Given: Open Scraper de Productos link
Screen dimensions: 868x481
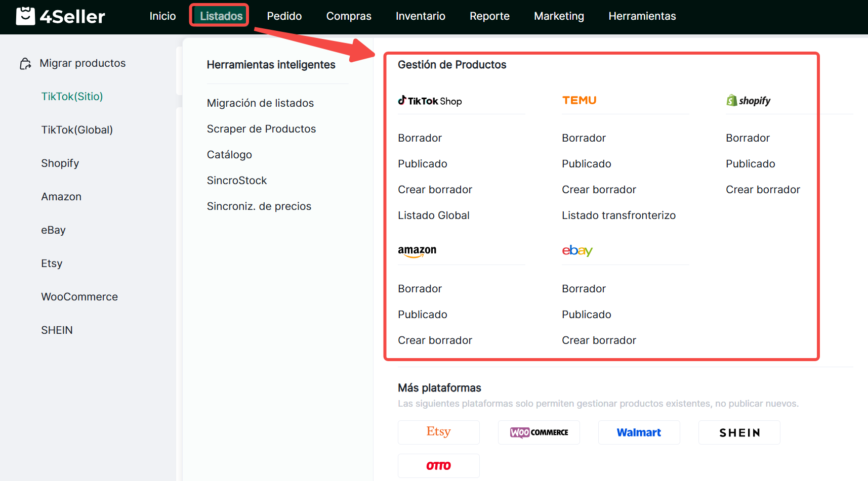Looking at the screenshot, I should point(261,129).
